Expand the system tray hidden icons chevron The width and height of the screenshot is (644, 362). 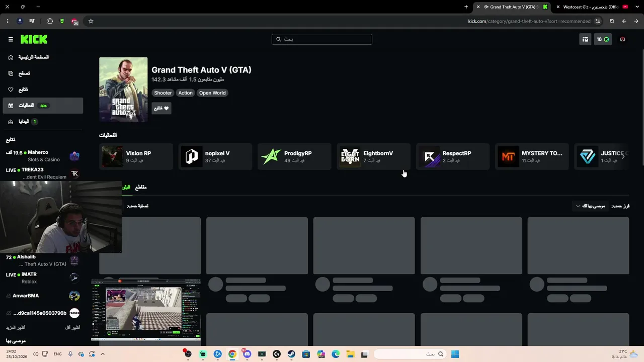click(103, 354)
